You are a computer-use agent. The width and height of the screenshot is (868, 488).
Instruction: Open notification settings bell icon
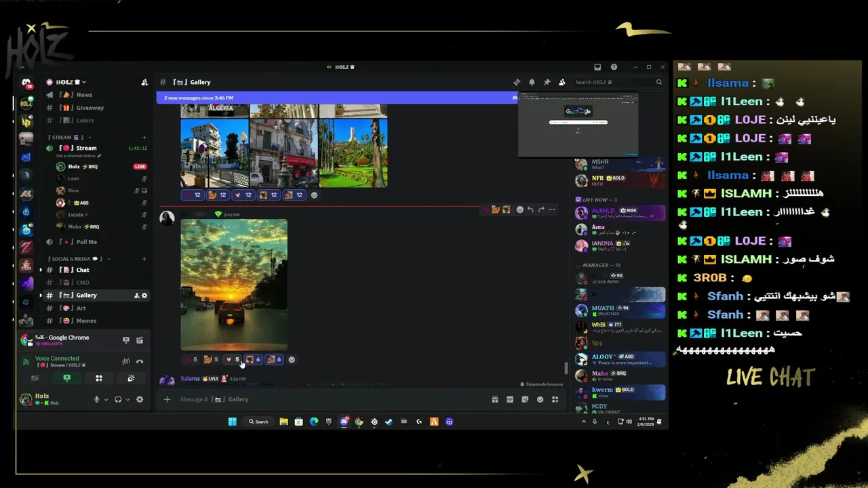click(x=532, y=82)
